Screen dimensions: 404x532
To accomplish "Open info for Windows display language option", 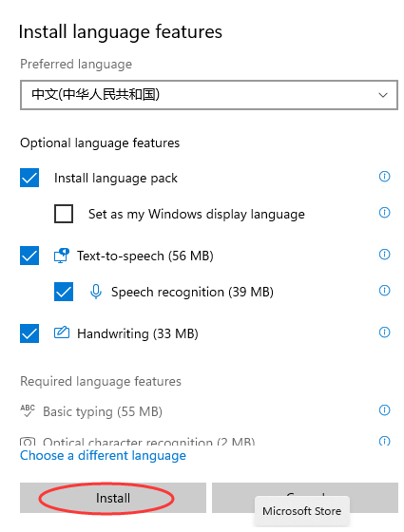I will (384, 213).
